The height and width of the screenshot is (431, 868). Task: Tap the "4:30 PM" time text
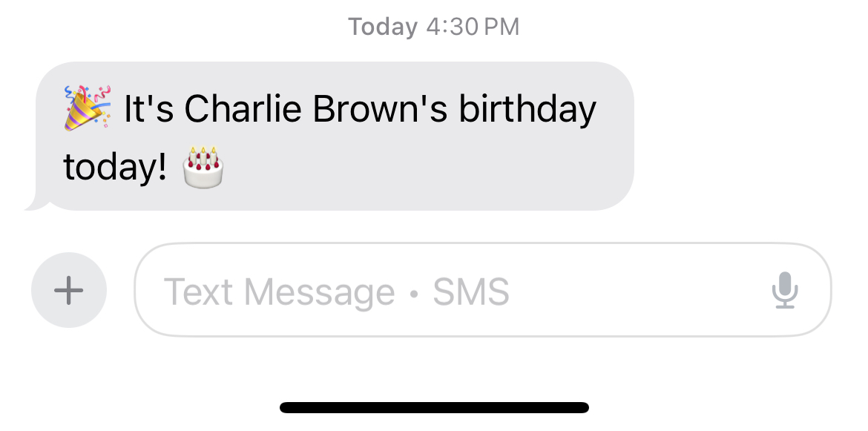coord(473,27)
